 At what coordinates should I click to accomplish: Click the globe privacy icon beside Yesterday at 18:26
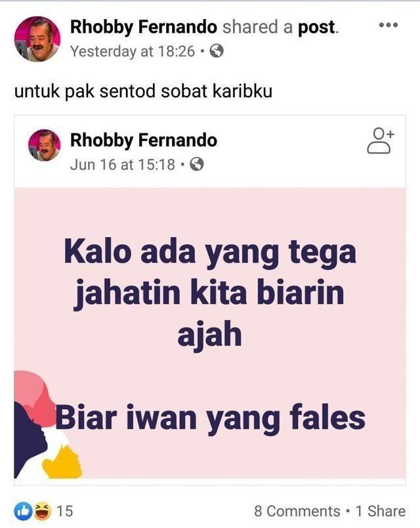(x=217, y=51)
